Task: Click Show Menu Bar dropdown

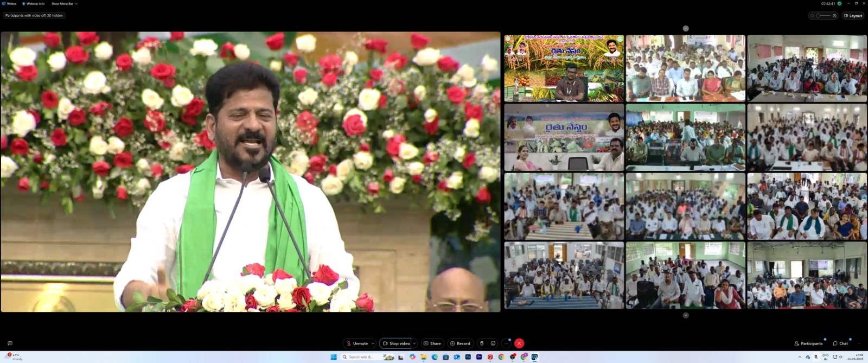Action: [65, 4]
